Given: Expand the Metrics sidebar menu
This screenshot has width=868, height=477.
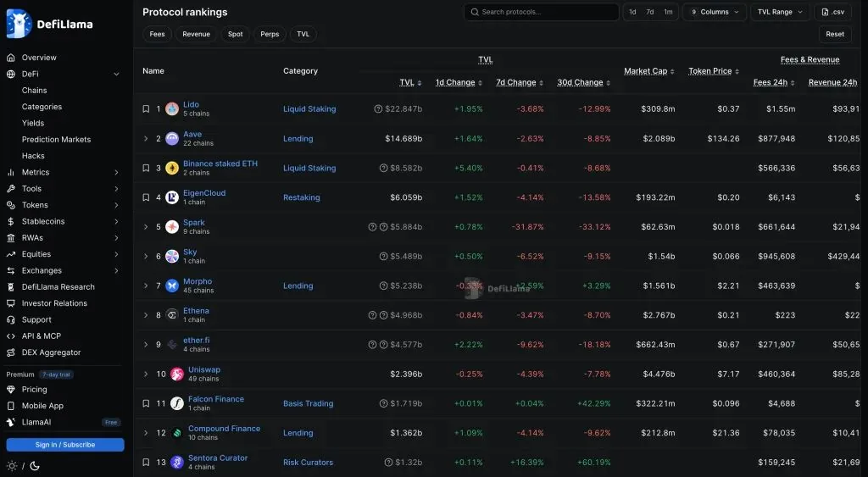Looking at the screenshot, I should [x=116, y=173].
